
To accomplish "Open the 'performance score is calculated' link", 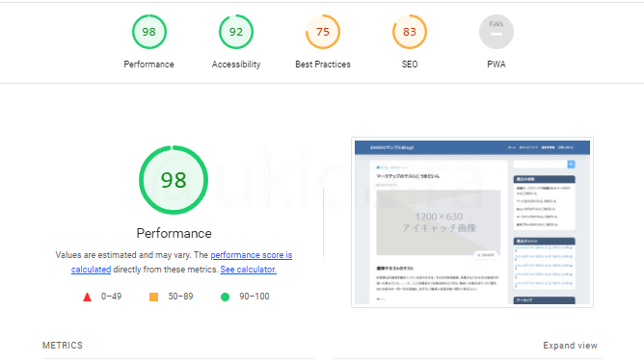I will [251, 255].
